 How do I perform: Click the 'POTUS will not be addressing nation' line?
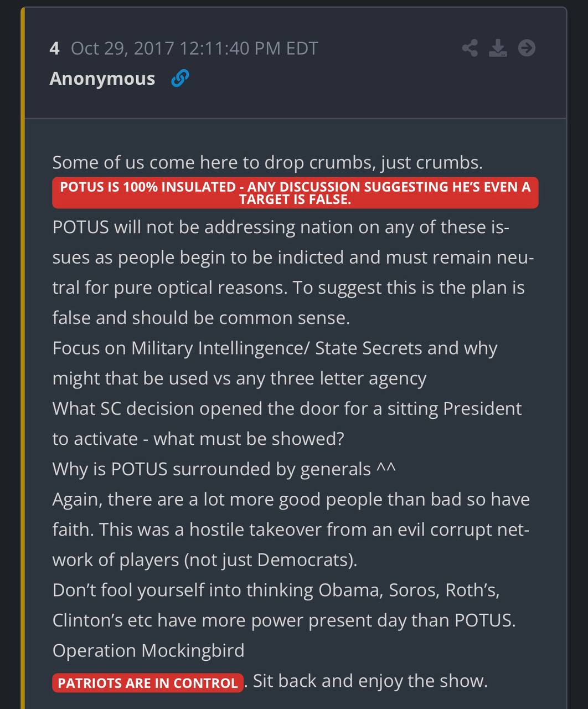point(281,228)
